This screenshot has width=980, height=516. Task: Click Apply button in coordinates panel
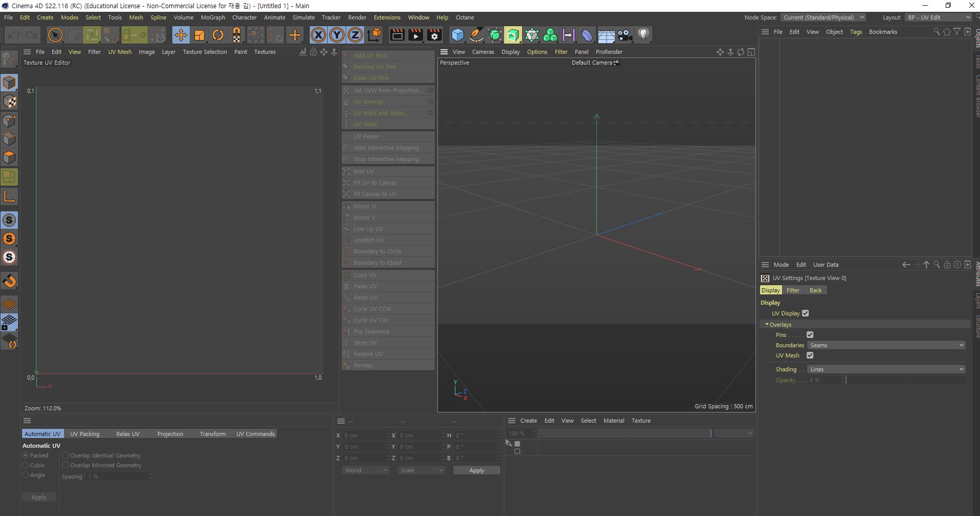pyautogui.click(x=476, y=470)
